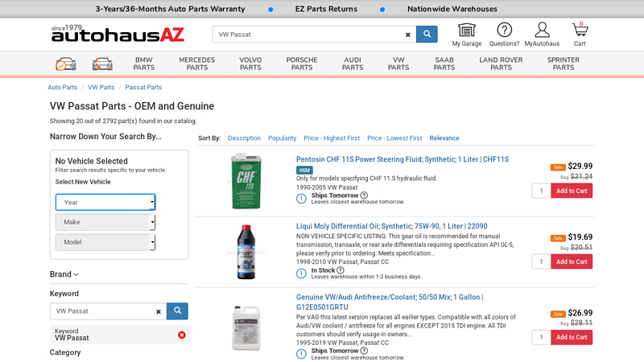This screenshot has height=362, width=644.
Task: Open the Make dropdown
Action: [x=105, y=222]
